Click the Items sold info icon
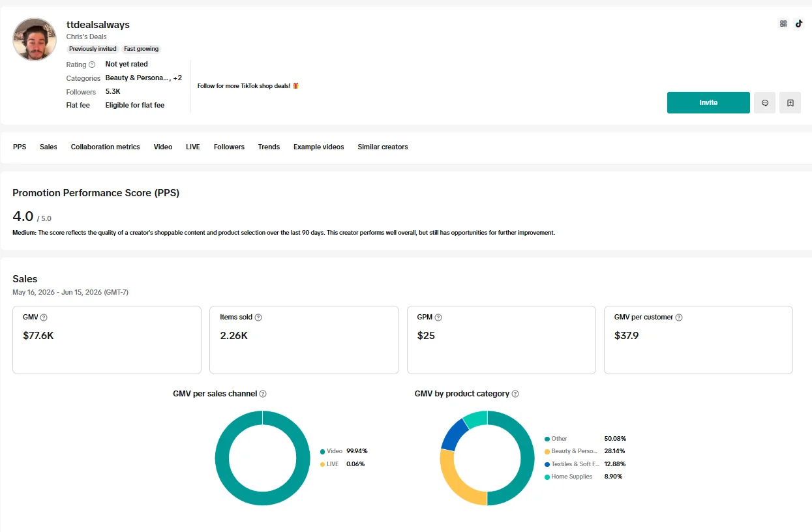 [258, 318]
